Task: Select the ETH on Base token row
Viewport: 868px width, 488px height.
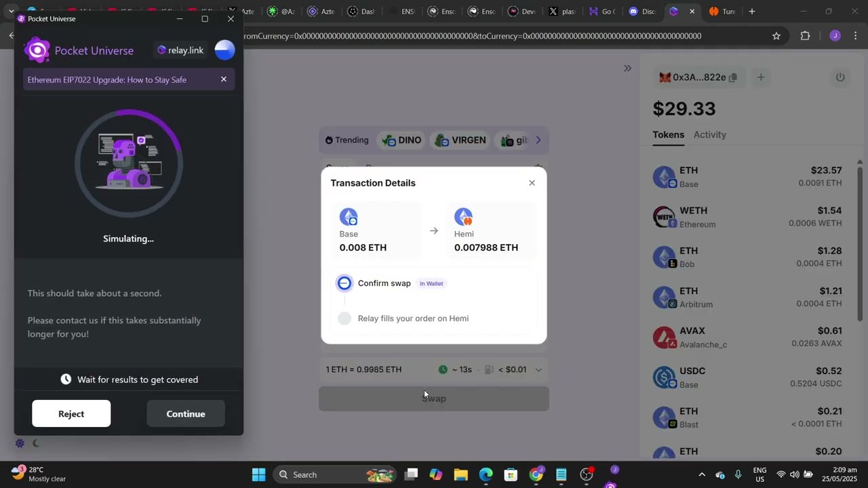Action: [x=747, y=177]
